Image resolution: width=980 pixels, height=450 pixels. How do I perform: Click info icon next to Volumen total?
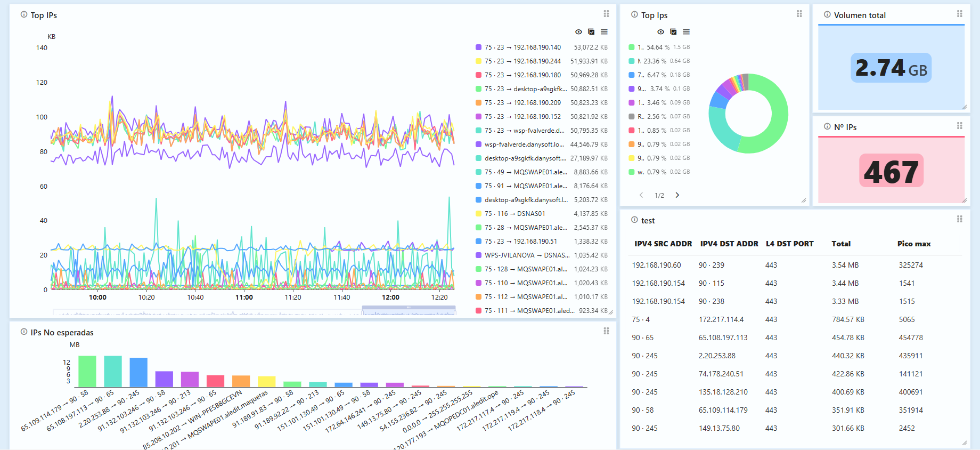827,15
